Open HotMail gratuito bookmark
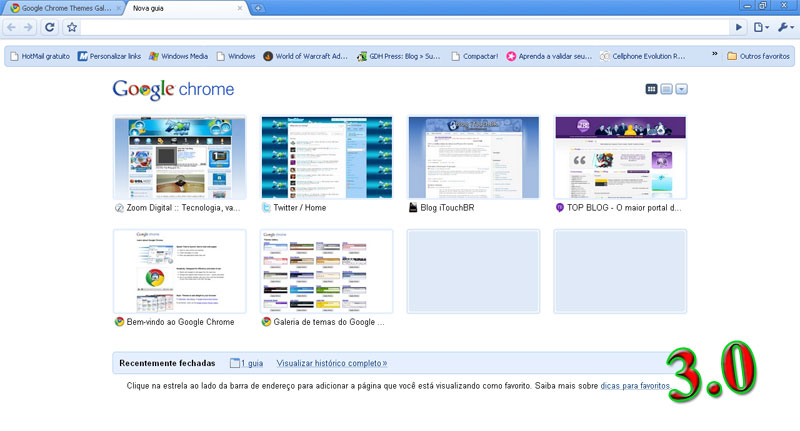800x431 pixels. tap(40, 56)
